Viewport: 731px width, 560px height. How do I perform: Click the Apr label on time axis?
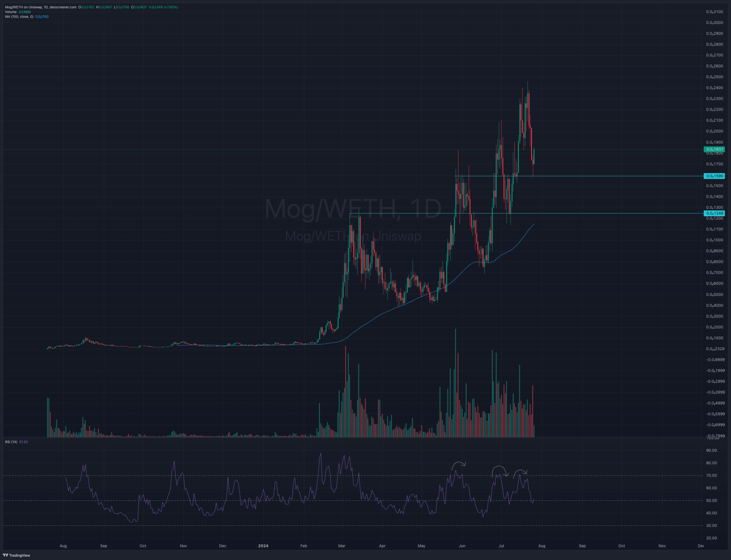[x=382, y=546]
